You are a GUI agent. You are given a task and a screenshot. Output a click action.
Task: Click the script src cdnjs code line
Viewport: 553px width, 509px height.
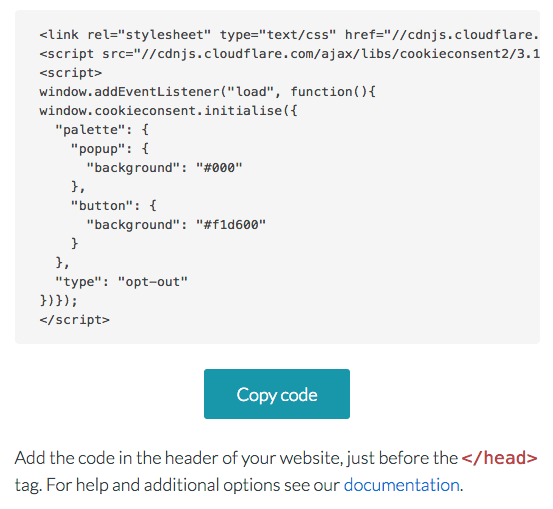289,54
